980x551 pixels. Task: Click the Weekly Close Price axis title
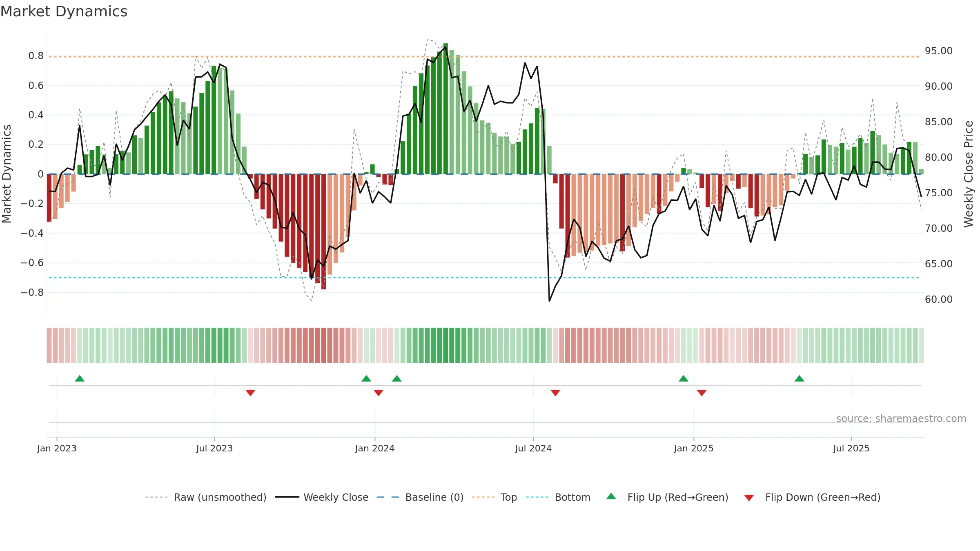tap(969, 174)
